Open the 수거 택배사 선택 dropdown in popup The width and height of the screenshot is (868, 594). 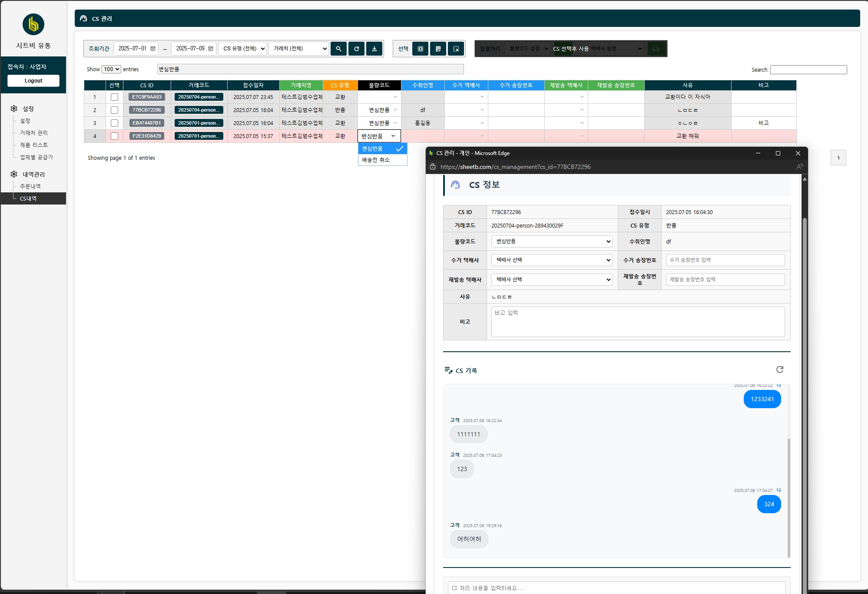tap(552, 260)
